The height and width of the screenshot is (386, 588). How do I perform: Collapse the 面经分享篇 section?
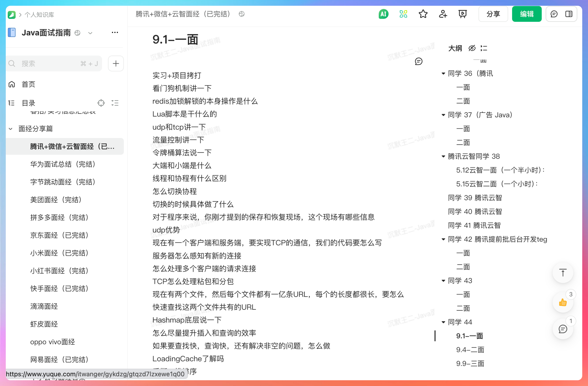click(11, 129)
